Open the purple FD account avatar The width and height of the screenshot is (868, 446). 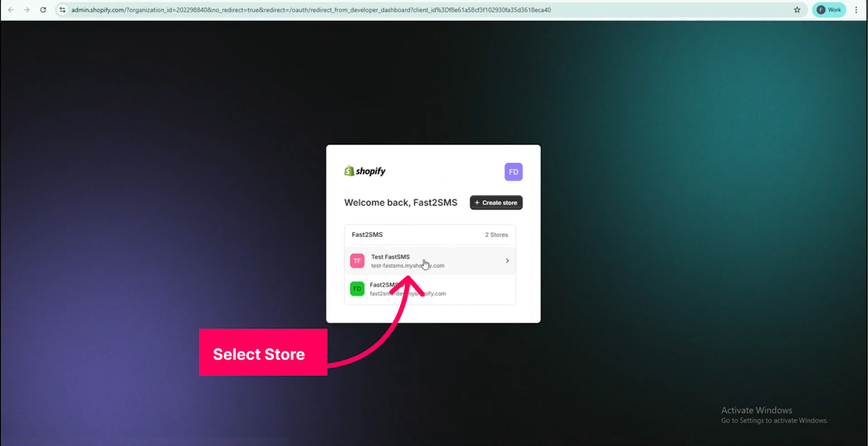513,172
